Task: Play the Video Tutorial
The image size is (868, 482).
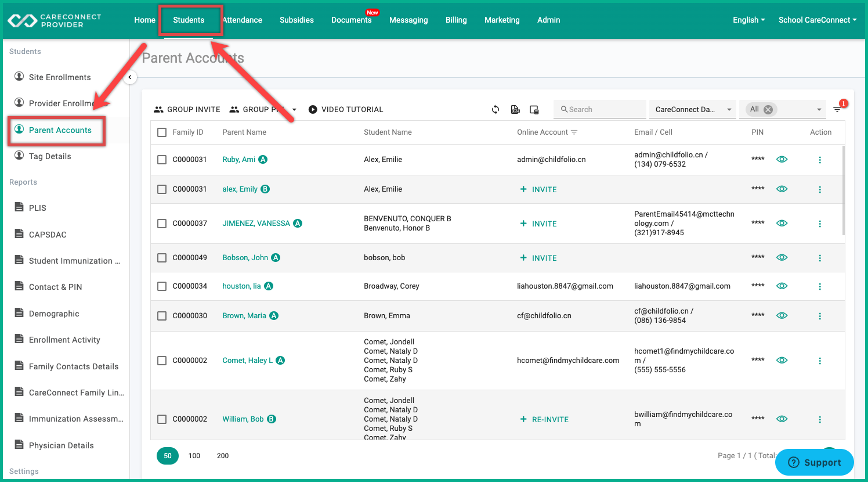Action: (346, 109)
